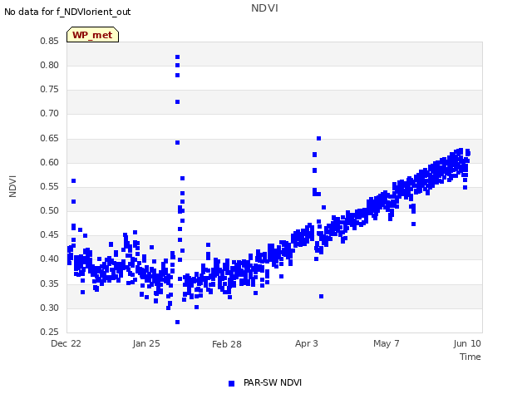Click the 0.55 y-axis tick label

[x=50, y=186]
